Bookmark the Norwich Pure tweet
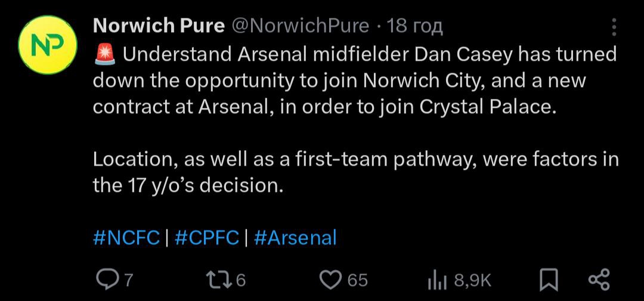 point(548,280)
